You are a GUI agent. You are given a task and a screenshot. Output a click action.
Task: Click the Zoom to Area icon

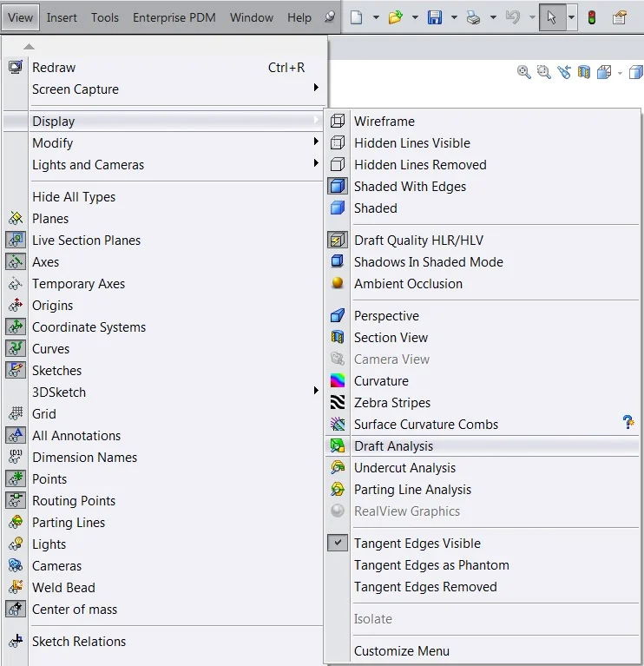544,72
